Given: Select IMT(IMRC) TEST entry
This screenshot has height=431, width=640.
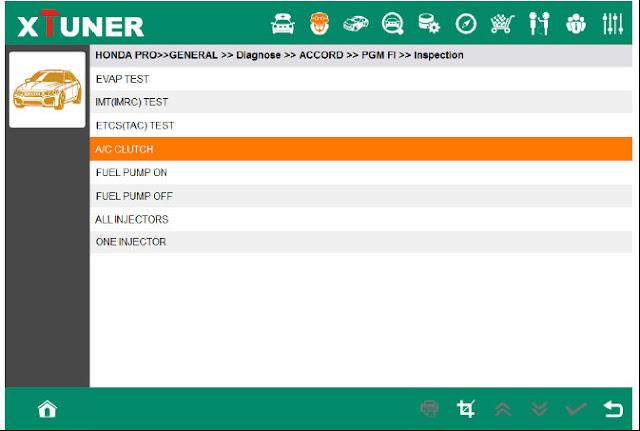Looking at the screenshot, I should pos(361,102).
